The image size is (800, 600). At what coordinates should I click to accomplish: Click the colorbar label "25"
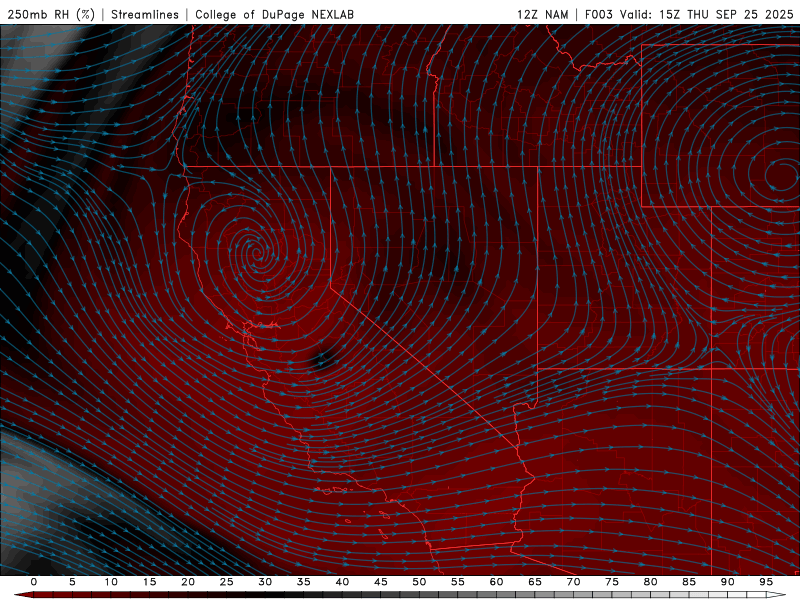227,582
